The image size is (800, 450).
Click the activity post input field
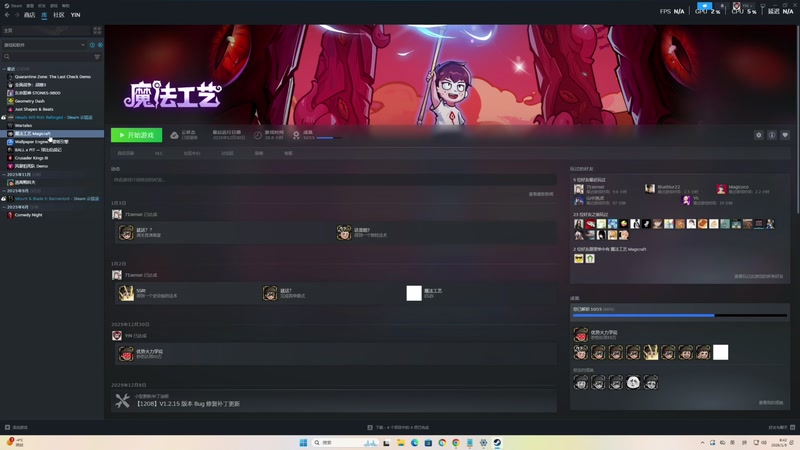click(334, 180)
